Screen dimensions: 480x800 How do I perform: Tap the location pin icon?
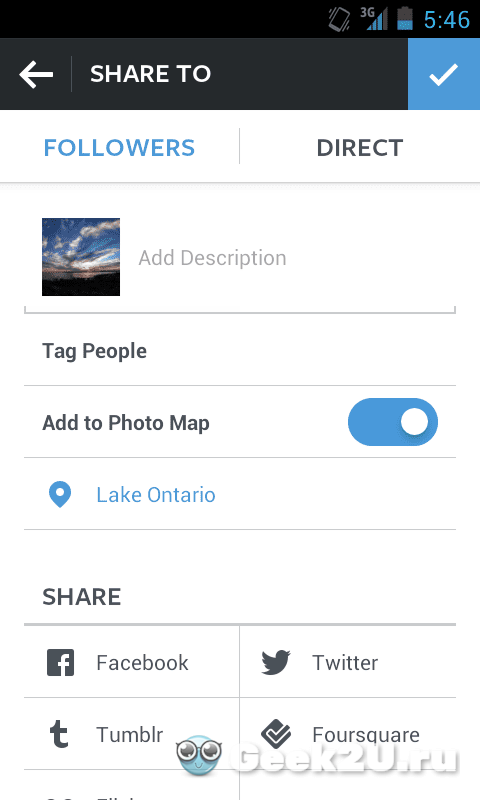(60, 494)
